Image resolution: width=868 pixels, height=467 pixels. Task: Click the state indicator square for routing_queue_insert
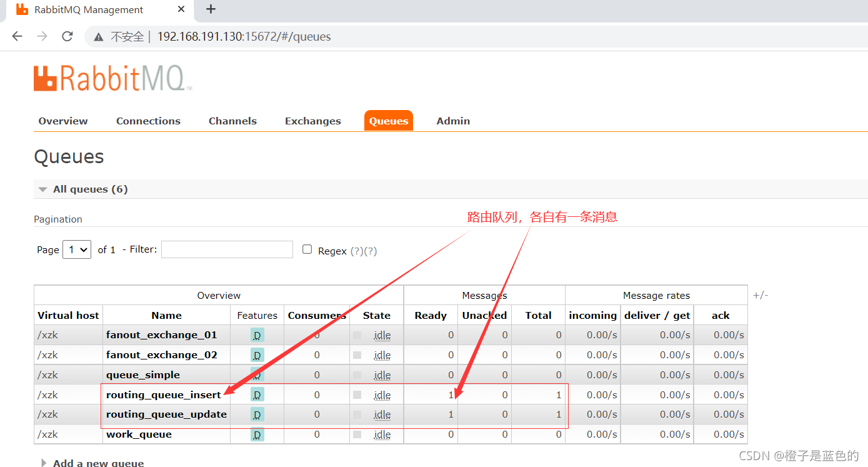click(x=357, y=394)
